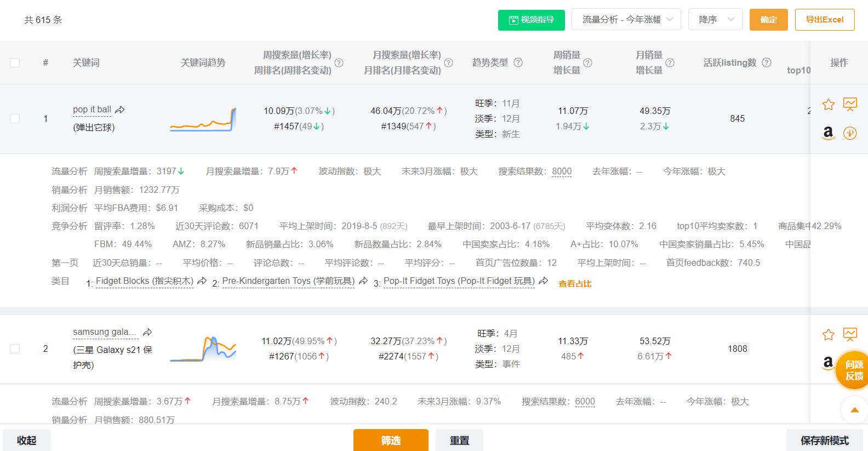Expand the 降序 order dropdown
Viewport: 868px width, 451px height.
coord(715,19)
